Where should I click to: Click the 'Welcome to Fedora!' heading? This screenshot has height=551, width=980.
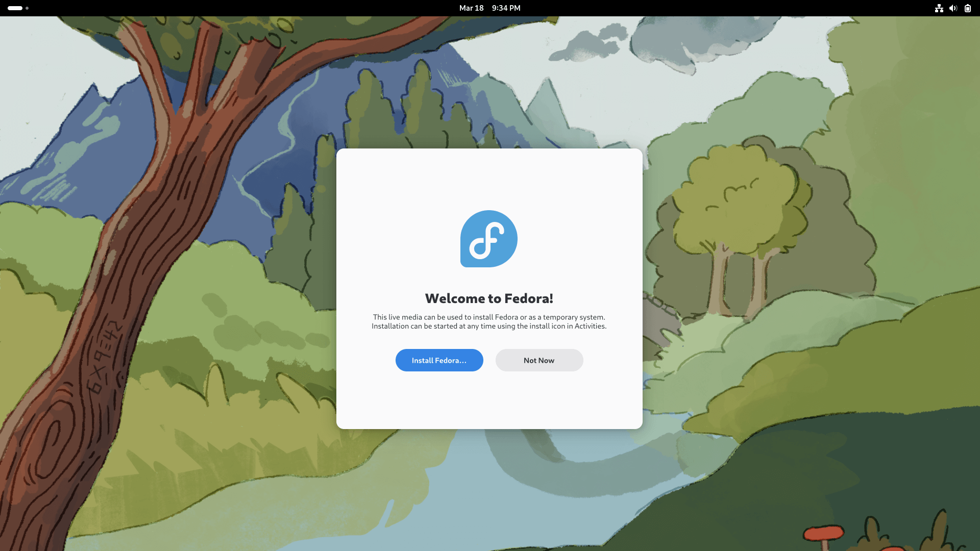point(489,298)
